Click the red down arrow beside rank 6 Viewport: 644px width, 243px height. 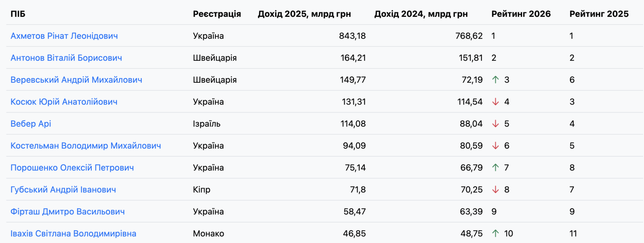(x=495, y=146)
